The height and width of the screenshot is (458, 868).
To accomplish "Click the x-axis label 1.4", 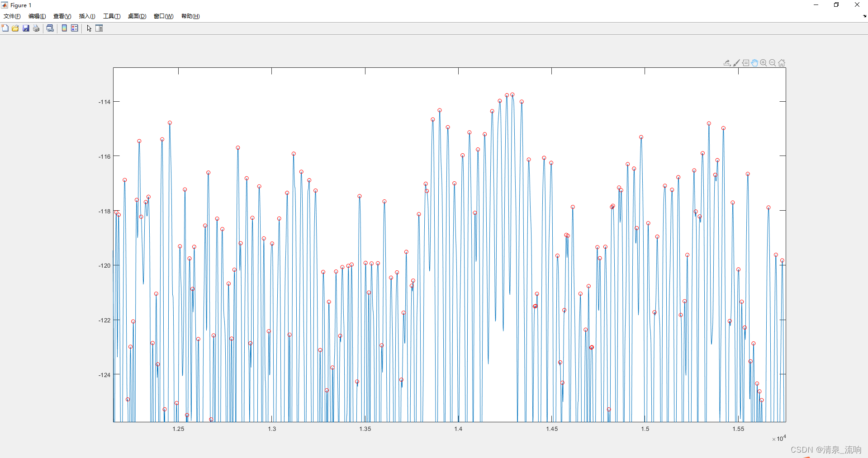I will (x=458, y=429).
